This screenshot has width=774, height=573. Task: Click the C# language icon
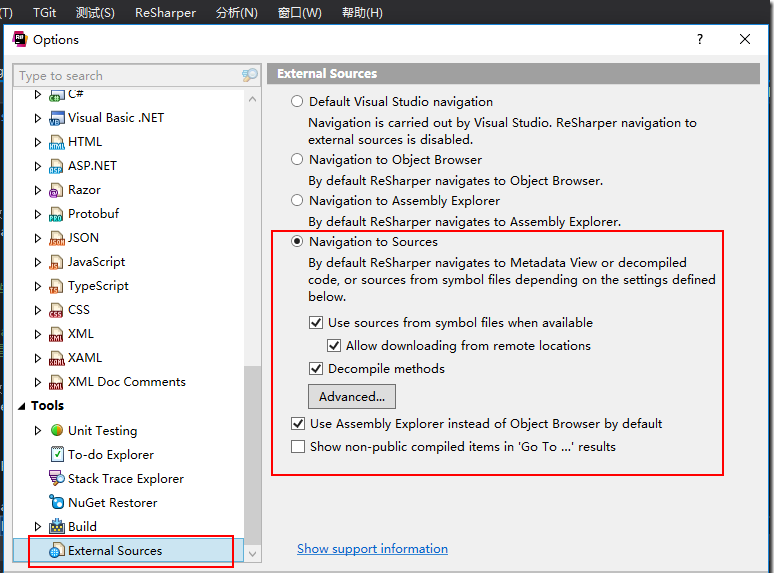click(56, 95)
